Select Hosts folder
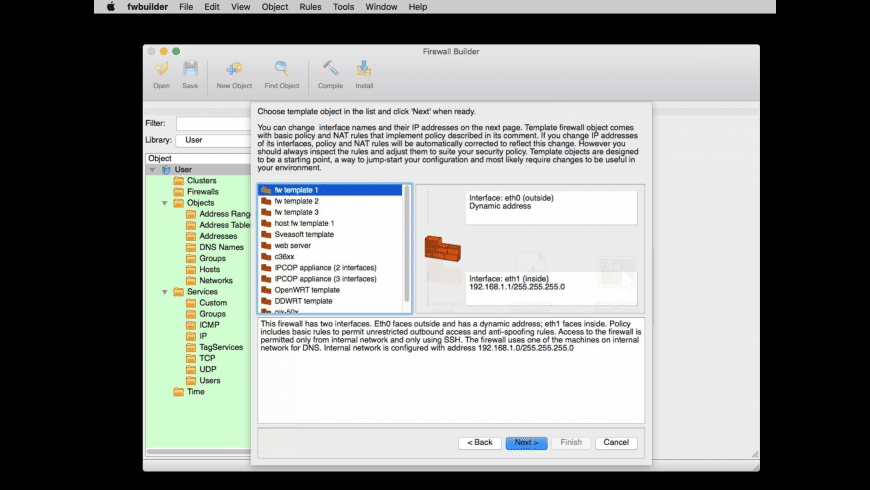870x490 pixels. (203, 269)
